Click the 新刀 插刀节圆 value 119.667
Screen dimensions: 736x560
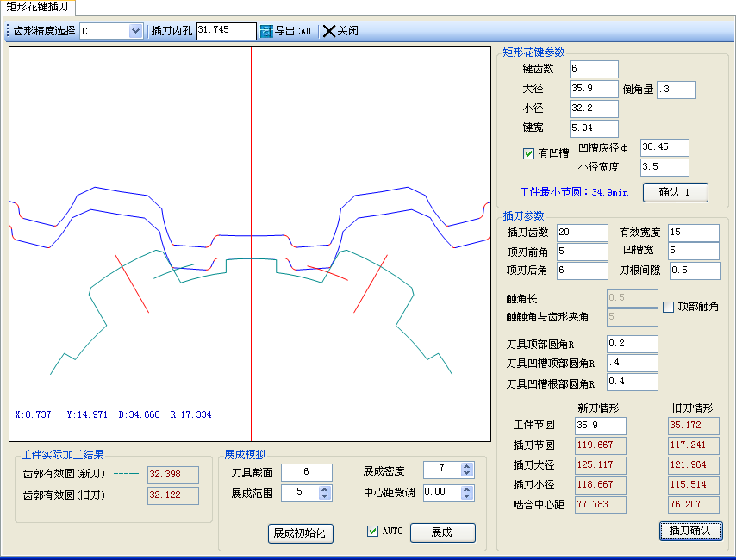(x=601, y=445)
